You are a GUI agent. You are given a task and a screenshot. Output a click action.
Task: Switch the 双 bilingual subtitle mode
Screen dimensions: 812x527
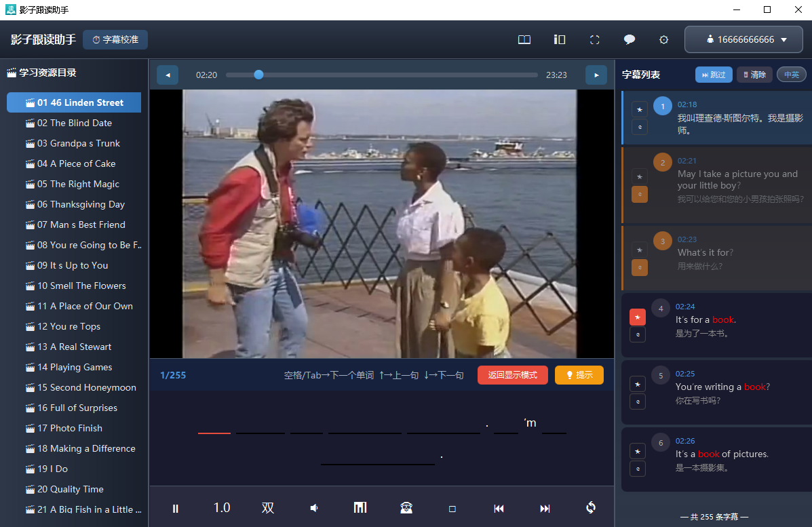268,508
